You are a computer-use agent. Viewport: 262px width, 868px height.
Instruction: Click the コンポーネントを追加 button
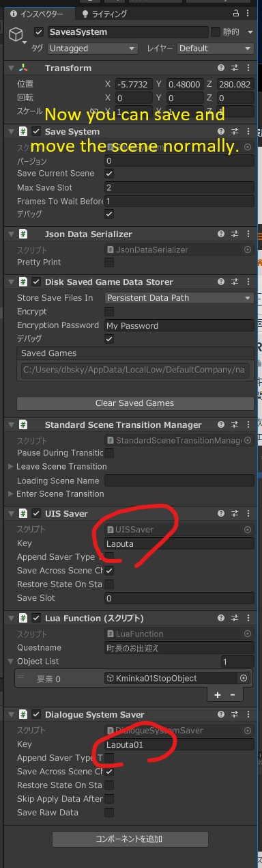tap(130, 839)
